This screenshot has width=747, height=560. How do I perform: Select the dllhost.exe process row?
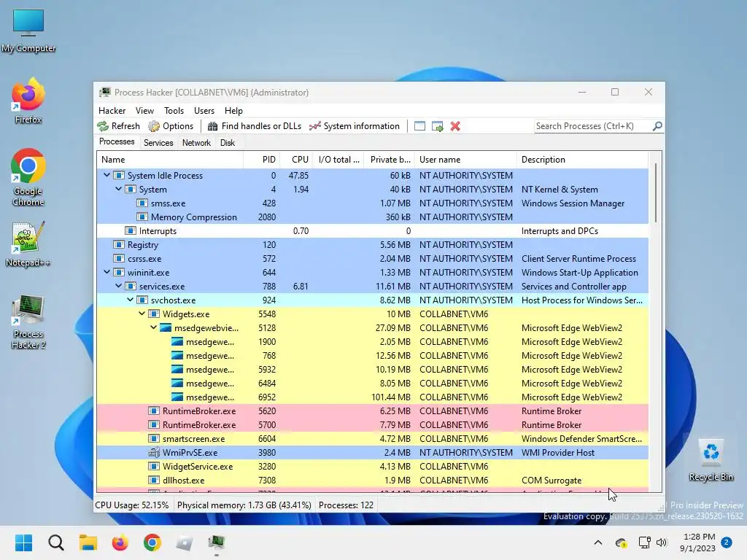373,480
